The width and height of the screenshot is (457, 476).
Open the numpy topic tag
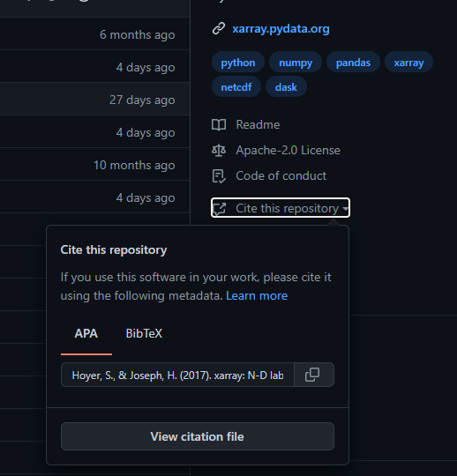point(296,63)
